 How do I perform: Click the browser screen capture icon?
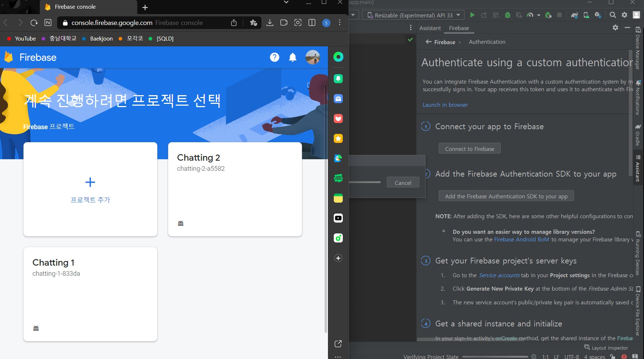click(x=298, y=23)
